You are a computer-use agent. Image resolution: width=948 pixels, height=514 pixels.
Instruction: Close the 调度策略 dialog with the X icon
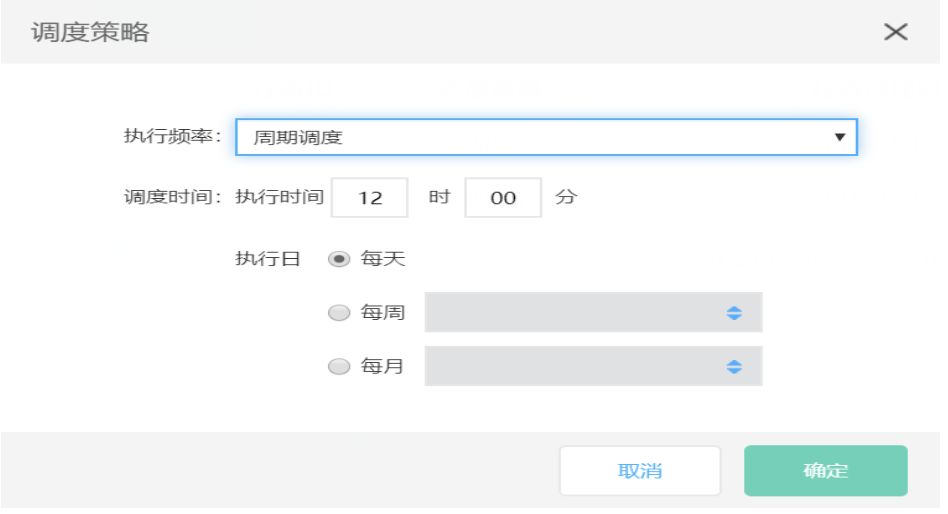(895, 31)
